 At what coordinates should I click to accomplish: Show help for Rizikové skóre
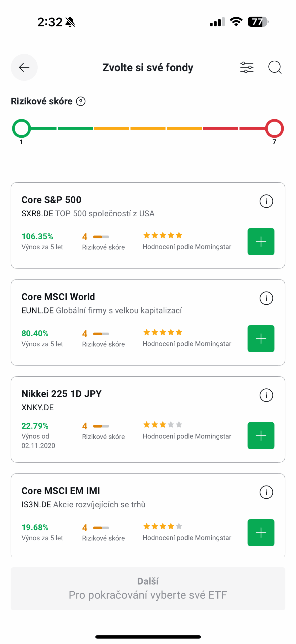(x=81, y=101)
